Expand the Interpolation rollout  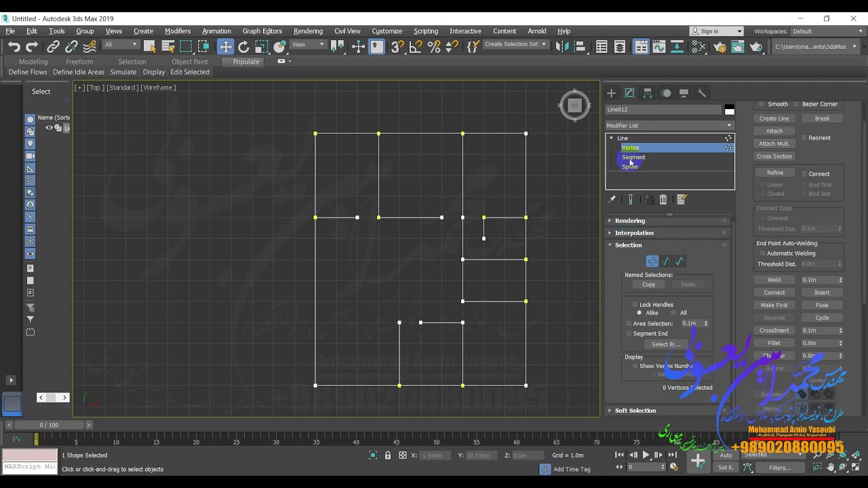pos(669,232)
